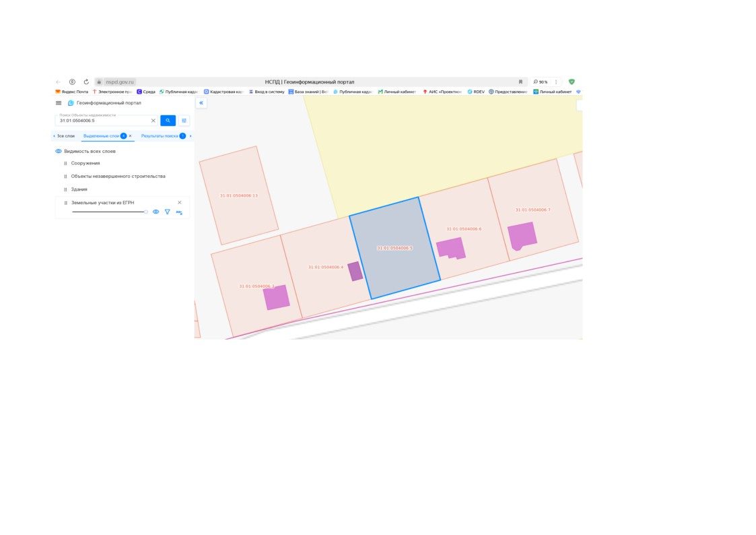Remove the Земельные участки из ЕГРН layer
Screen dimensions: 756x535
click(x=179, y=203)
